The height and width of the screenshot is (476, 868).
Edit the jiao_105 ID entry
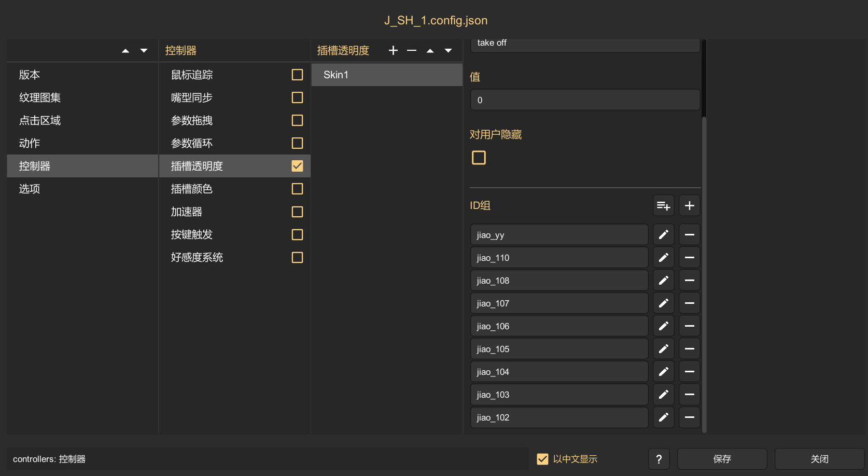(664, 349)
